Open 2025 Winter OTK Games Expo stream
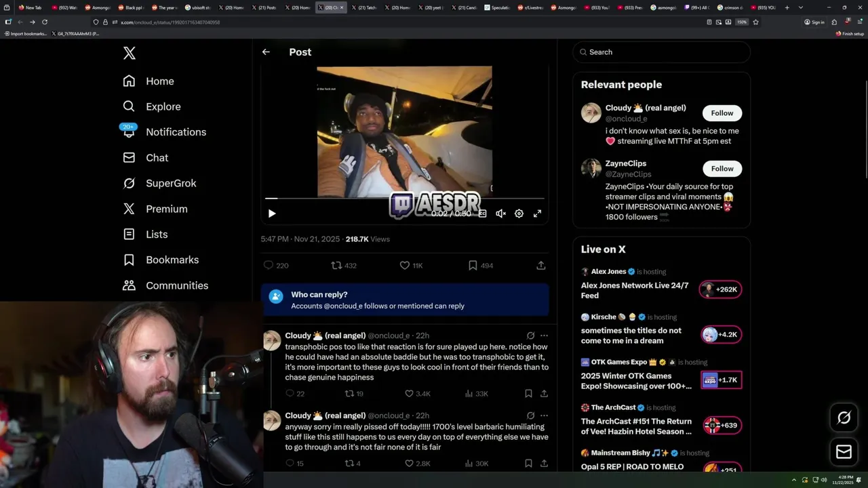Image resolution: width=868 pixels, height=488 pixels. (636, 381)
